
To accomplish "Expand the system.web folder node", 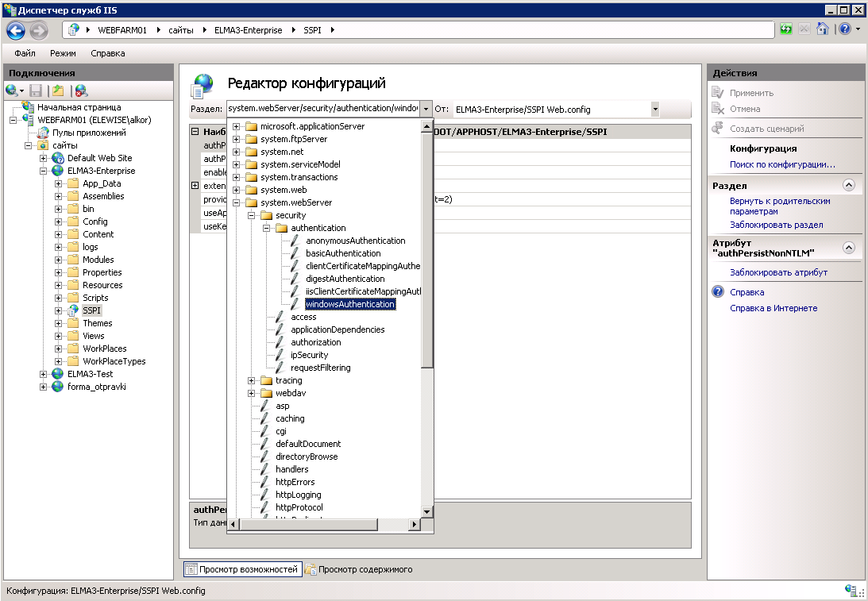I will point(237,190).
